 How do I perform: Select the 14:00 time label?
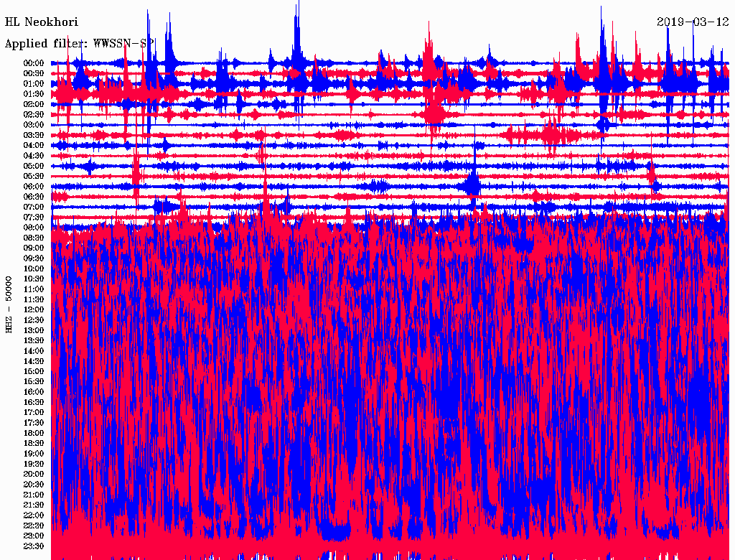click(x=34, y=351)
